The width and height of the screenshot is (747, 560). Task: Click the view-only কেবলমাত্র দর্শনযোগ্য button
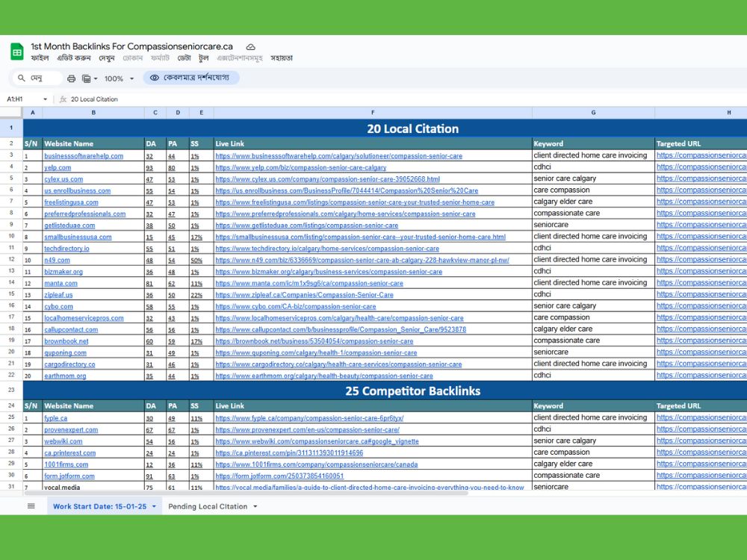(191, 78)
